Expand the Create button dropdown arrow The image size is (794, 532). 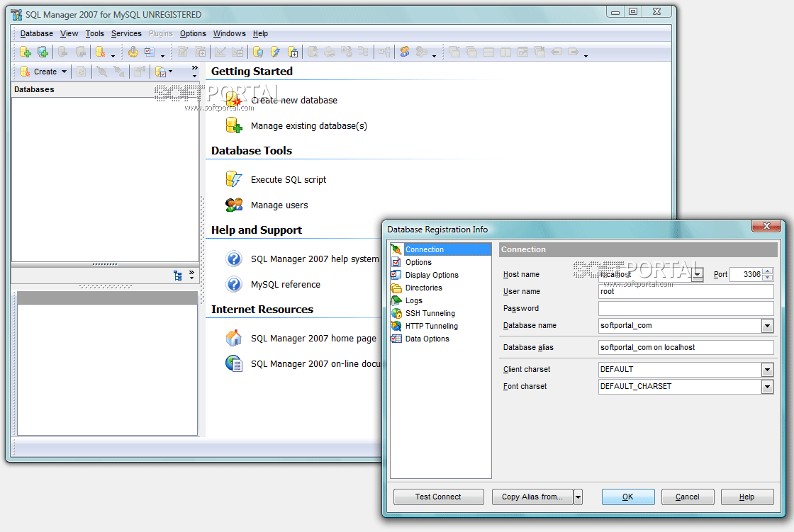(64, 72)
